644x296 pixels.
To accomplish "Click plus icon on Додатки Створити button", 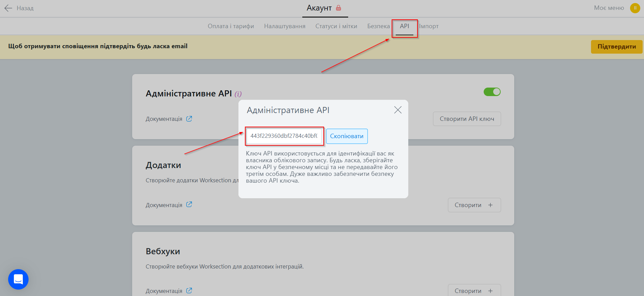I will [x=490, y=205].
